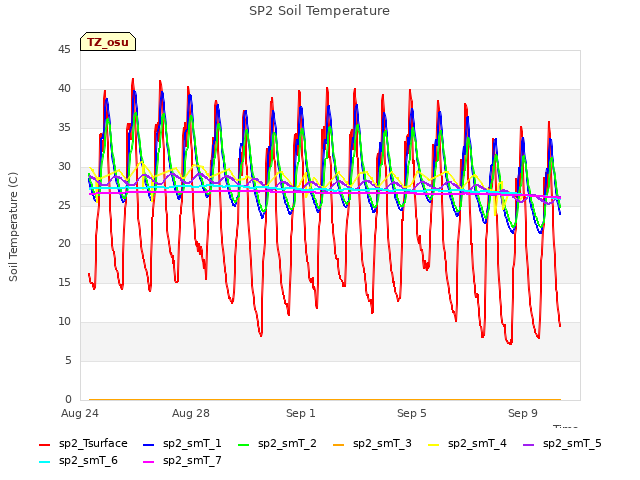Click the TZ_osu annotation label
The image size is (640, 480).
tap(108, 42)
